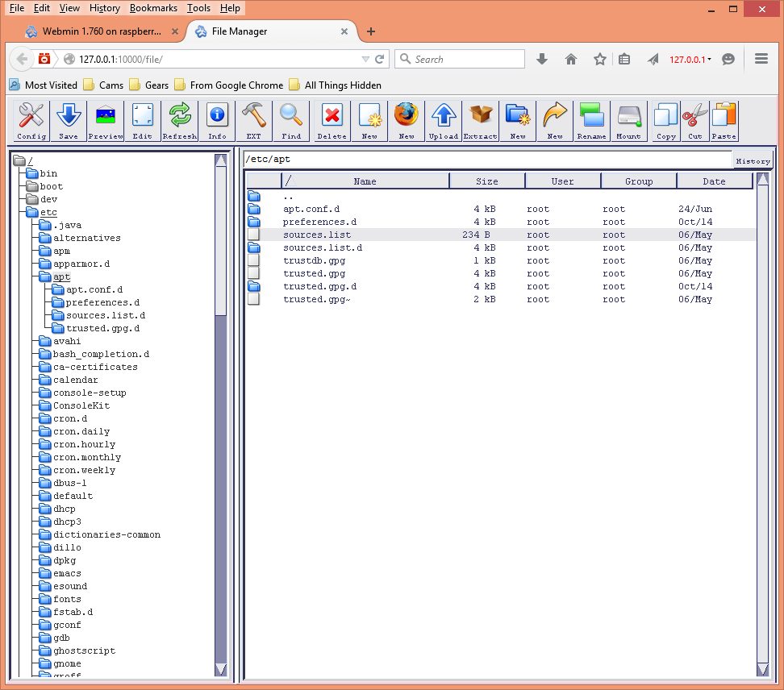
Task: Collapse the apt folder in tree
Action: pos(61,276)
